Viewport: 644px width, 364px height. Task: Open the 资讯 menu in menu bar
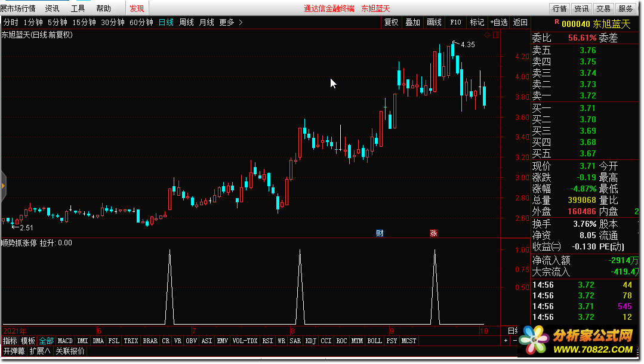click(x=52, y=8)
